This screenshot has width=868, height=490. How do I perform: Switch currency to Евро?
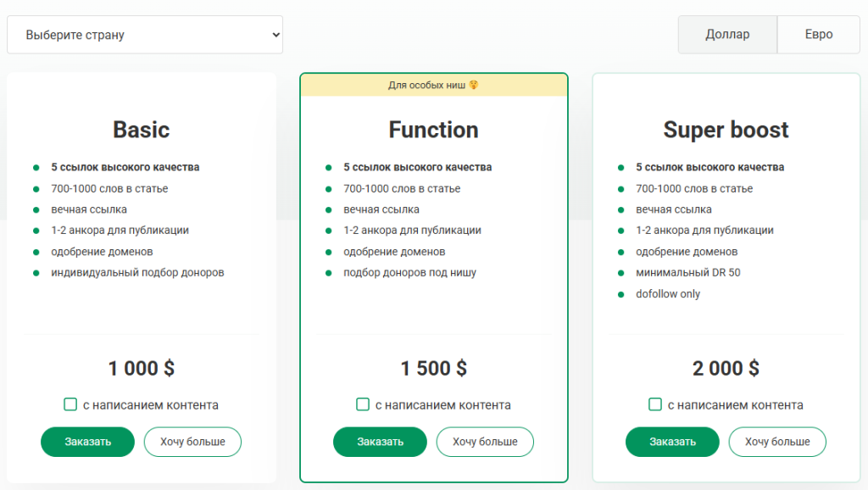[819, 35]
